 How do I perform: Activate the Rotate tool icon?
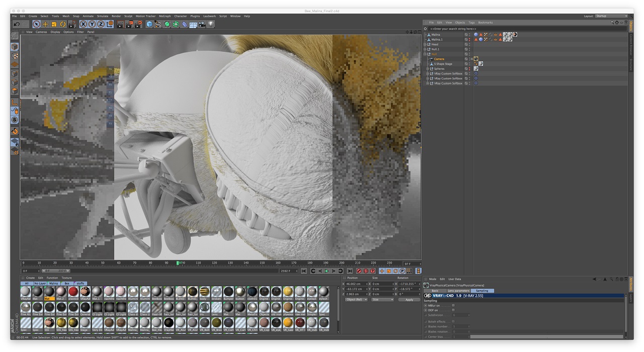[63, 24]
